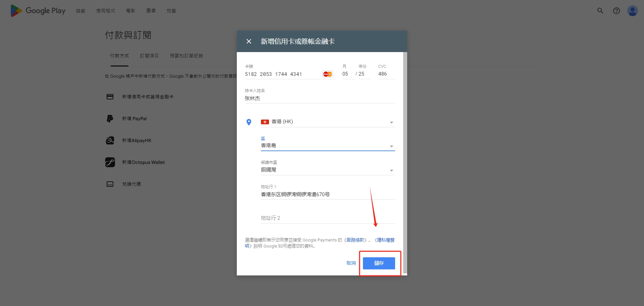Click the Mastercard logo next to the card number
The width and height of the screenshot is (644, 306).
tap(328, 74)
